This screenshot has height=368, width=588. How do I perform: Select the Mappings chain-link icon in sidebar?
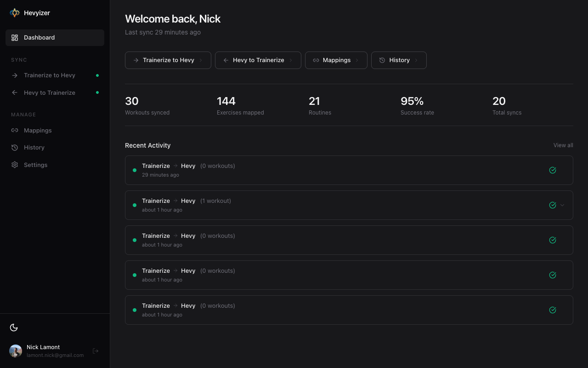pyautogui.click(x=14, y=130)
